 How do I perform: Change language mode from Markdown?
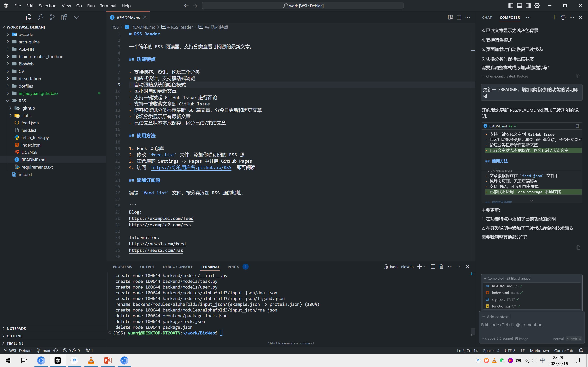click(539, 351)
